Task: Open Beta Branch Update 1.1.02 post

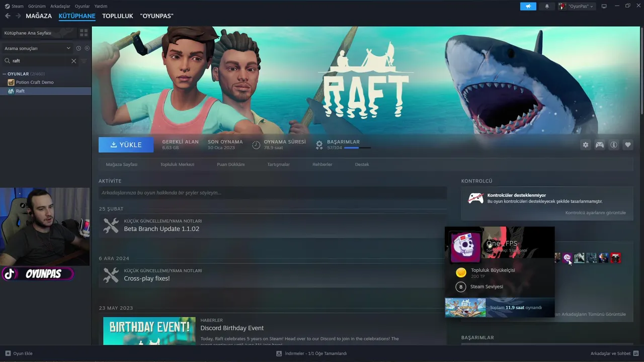Action: tap(162, 229)
